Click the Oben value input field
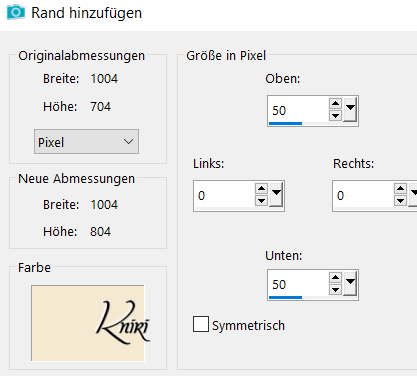The height and width of the screenshot is (376, 417). pyautogui.click(x=298, y=110)
